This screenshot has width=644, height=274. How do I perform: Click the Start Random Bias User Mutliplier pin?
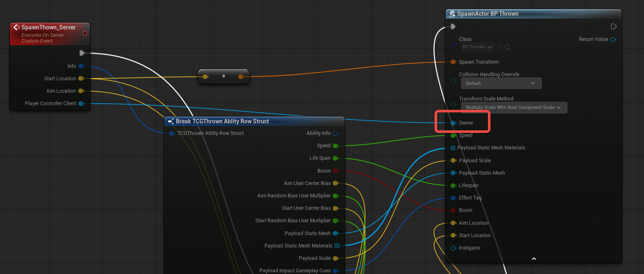[336, 221]
